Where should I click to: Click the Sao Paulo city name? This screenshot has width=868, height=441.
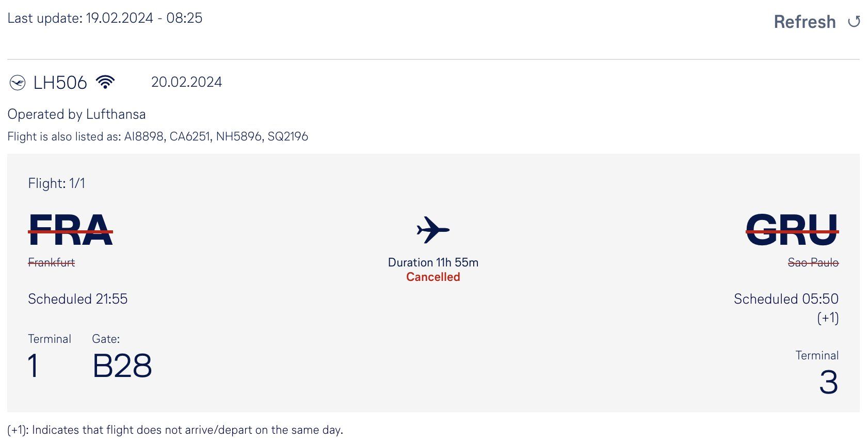click(813, 262)
